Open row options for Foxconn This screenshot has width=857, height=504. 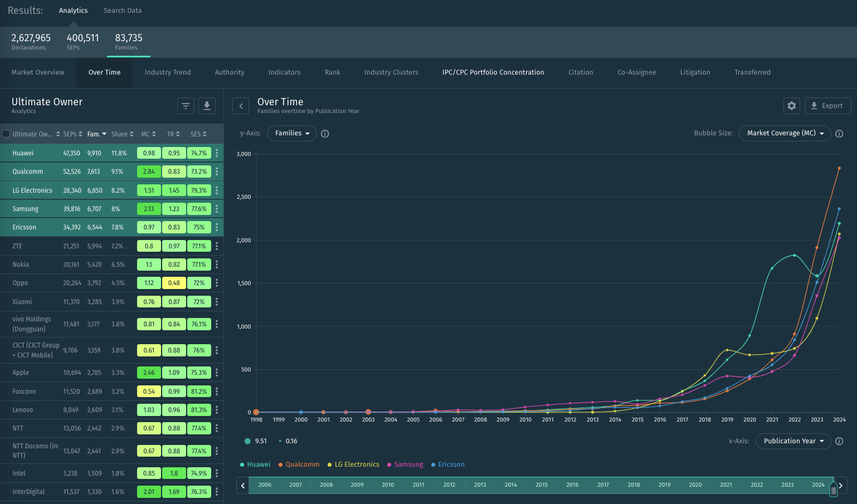[217, 392]
